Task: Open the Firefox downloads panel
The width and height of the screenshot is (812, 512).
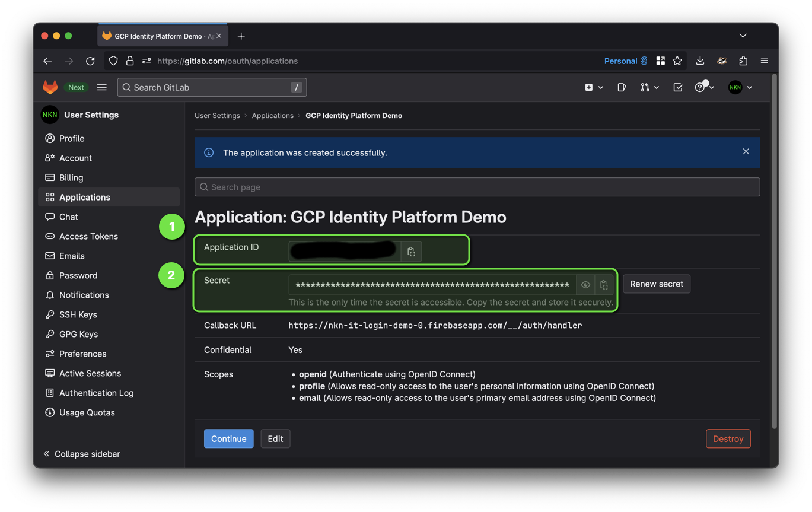Action: (700, 61)
